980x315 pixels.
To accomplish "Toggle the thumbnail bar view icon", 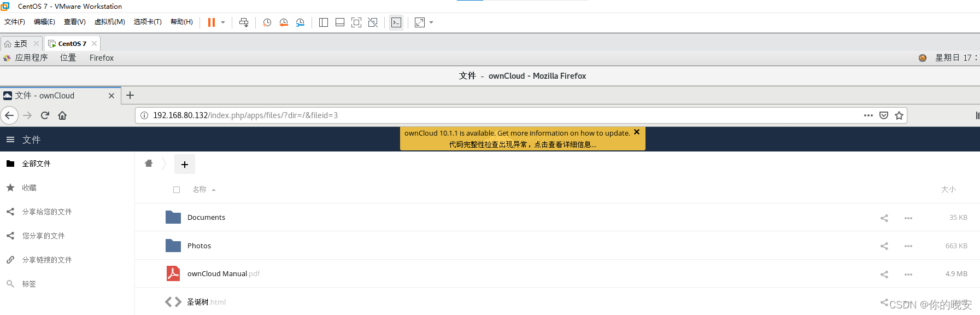I will [x=340, y=22].
